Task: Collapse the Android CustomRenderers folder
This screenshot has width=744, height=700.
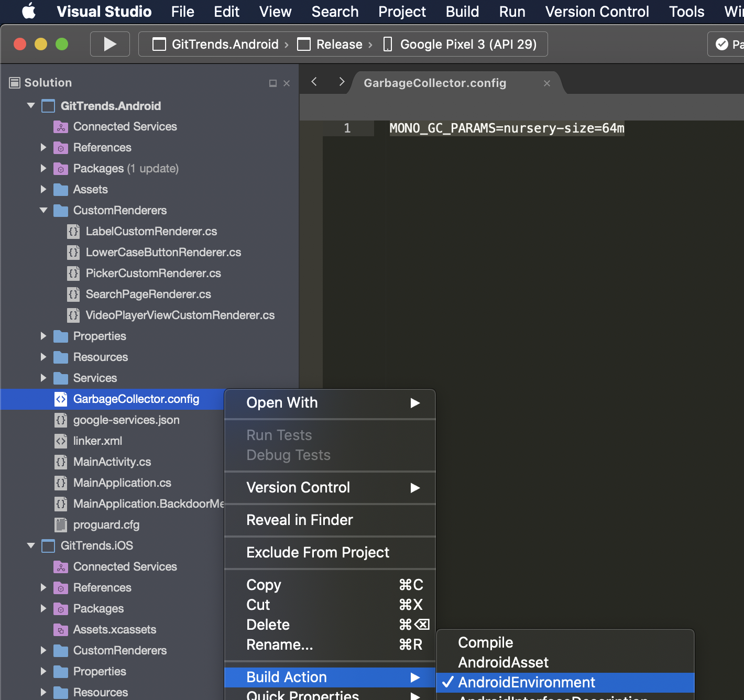Action: [x=43, y=211]
